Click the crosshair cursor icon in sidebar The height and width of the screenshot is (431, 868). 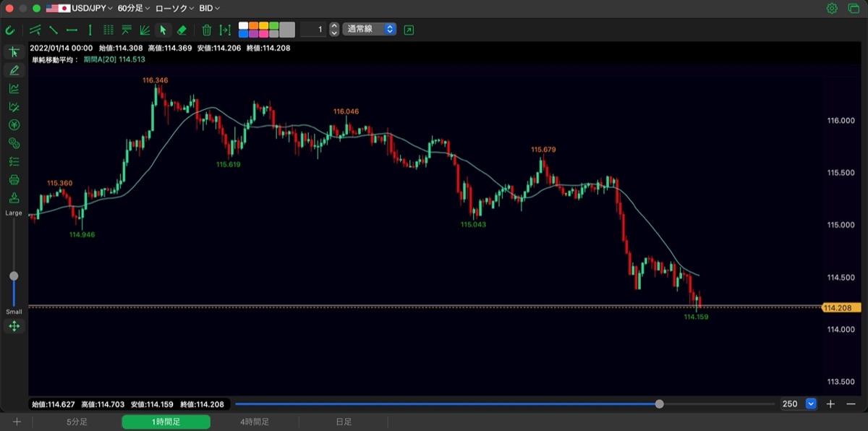(14, 52)
